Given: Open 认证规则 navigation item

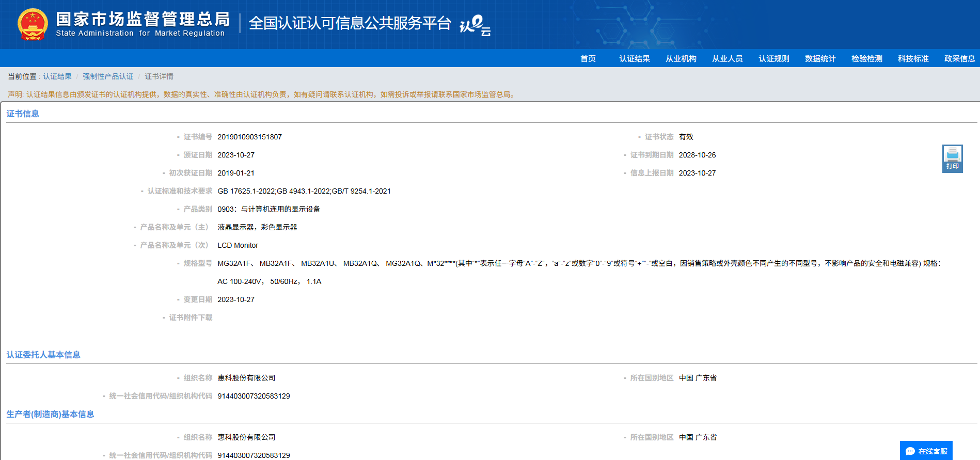Looking at the screenshot, I should [774, 58].
